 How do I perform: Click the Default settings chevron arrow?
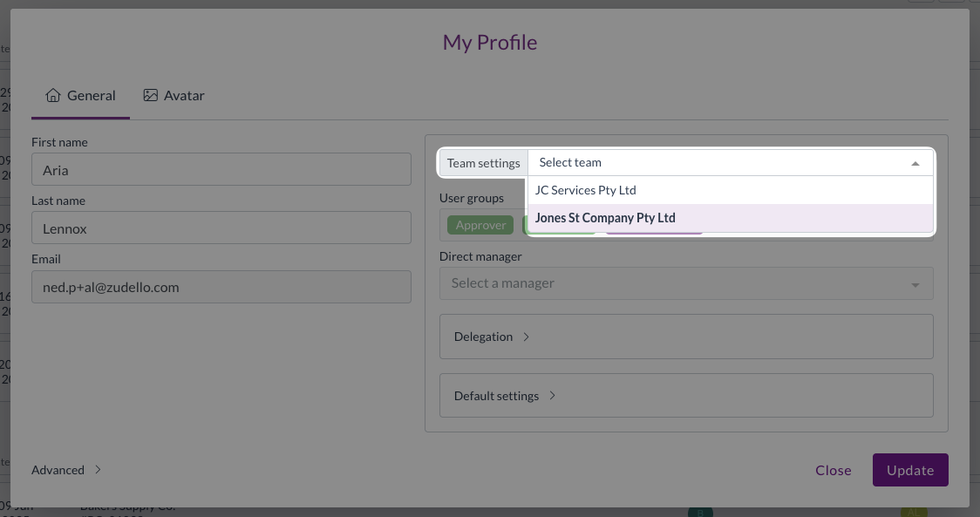(x=552, y=396)
